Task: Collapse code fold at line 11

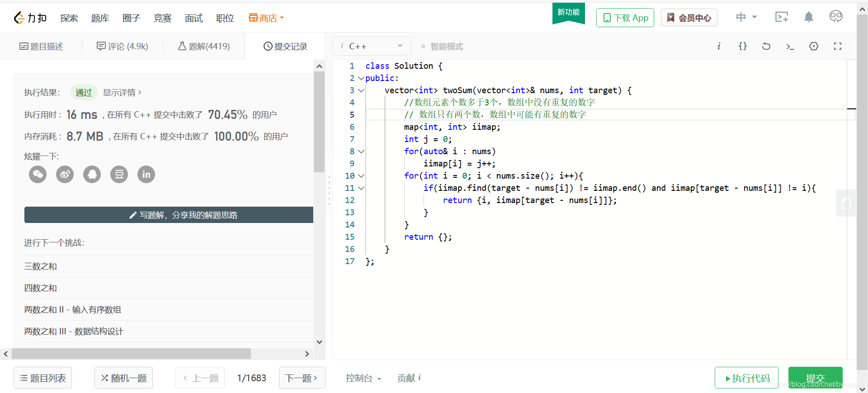Action: (361, 188)
